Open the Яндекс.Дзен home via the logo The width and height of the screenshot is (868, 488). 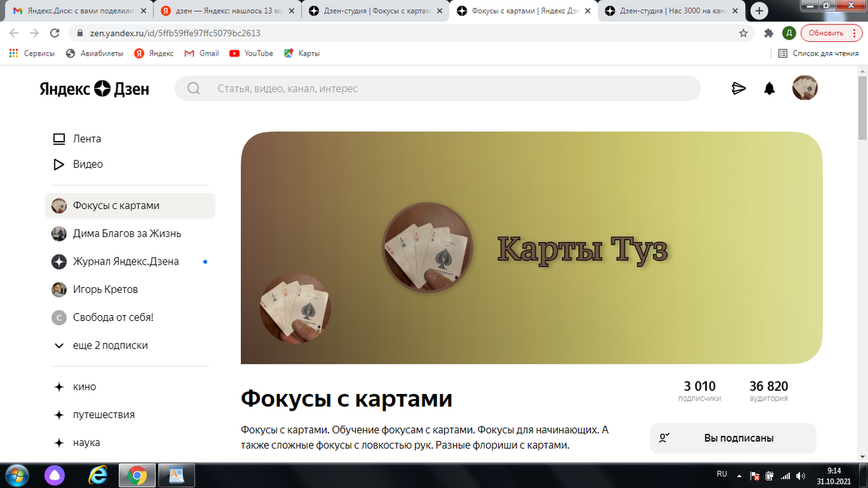(x=94, y=88)
